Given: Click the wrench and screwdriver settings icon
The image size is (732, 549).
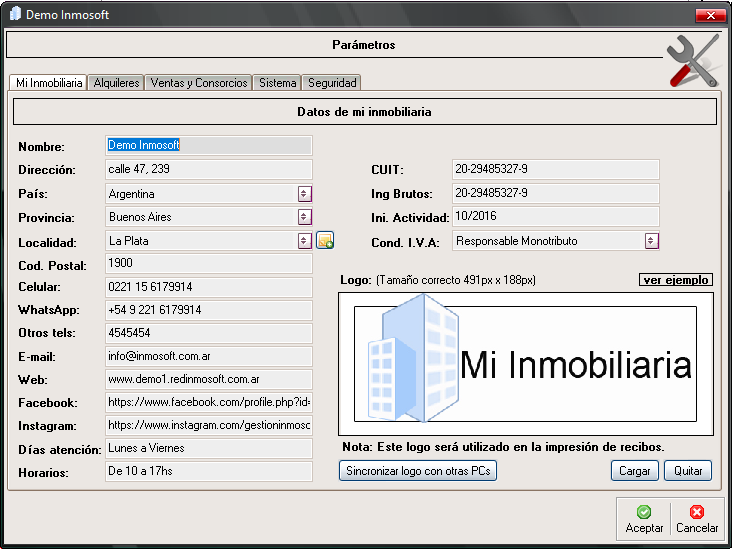Looking at the screenshot, I should pyautogui.click(x=693, y=61).
